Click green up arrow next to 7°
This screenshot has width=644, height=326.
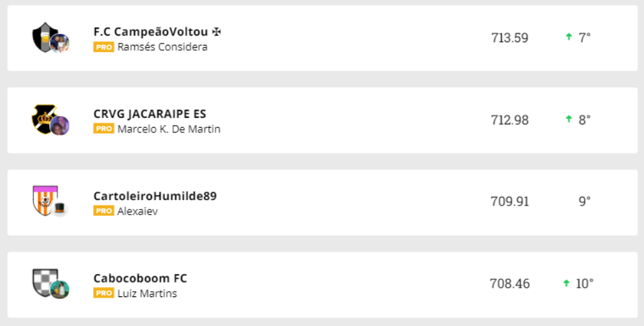pos(568,38)
